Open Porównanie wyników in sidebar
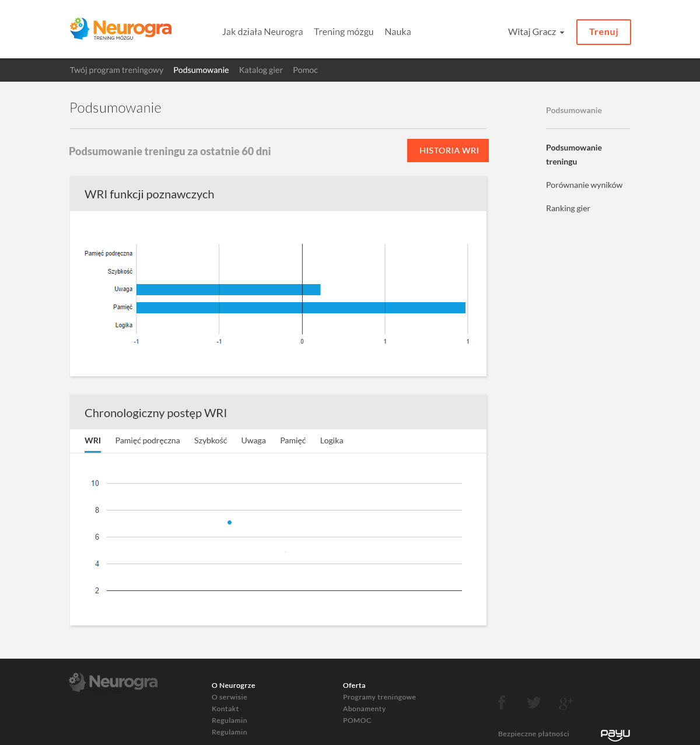The width and height of the screenshot is (700, 745). coord(584,185)
